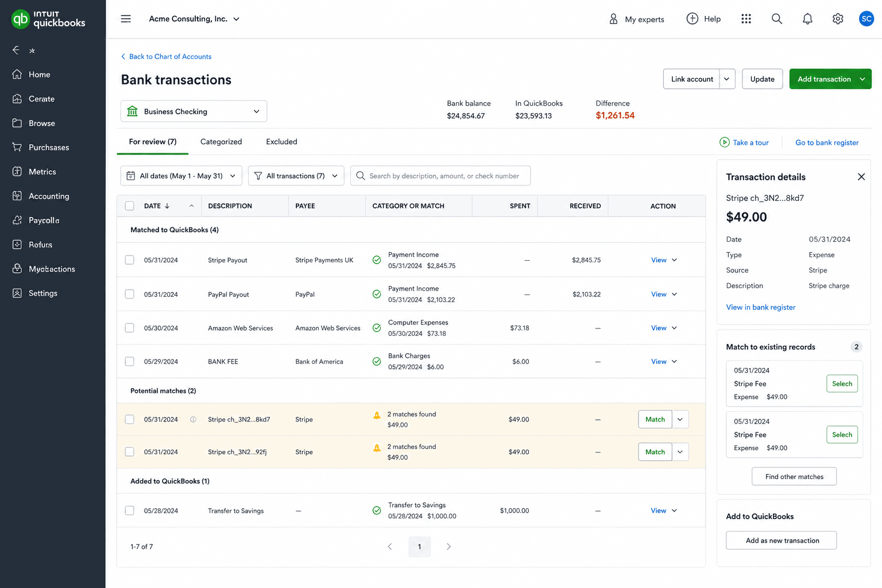Open notifications bell
Viewport: 882px width, 588px height.
(x=807, y=19)
